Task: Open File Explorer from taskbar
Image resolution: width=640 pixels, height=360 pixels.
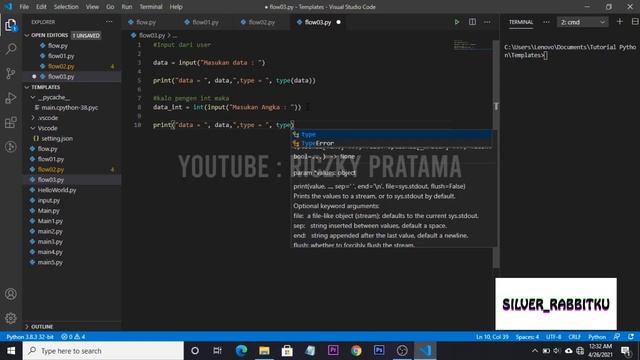Action: [264, 351]
